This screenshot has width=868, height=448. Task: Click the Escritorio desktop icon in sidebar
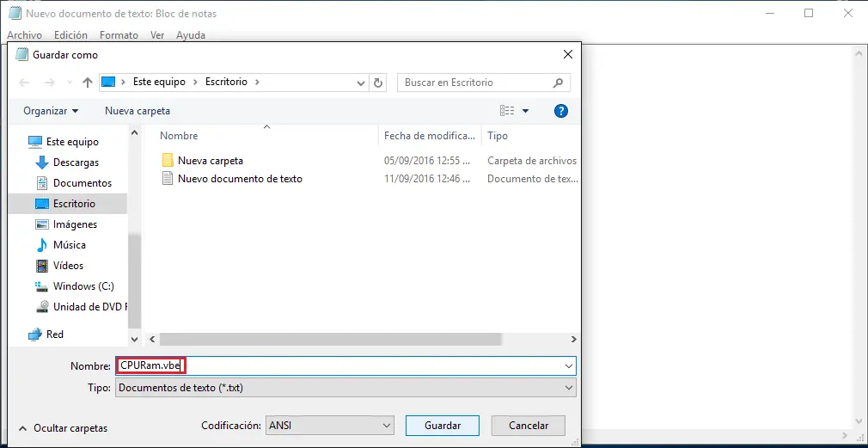[x=42, y=204]
